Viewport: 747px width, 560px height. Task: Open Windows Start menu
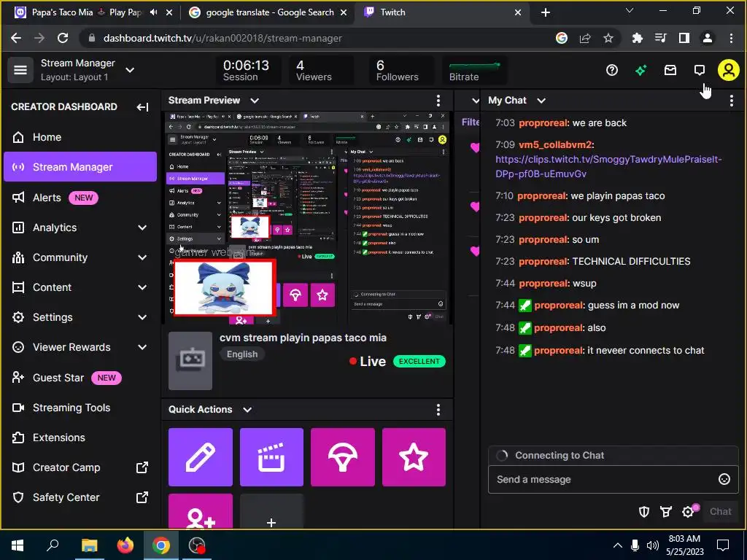pos(18,545)
